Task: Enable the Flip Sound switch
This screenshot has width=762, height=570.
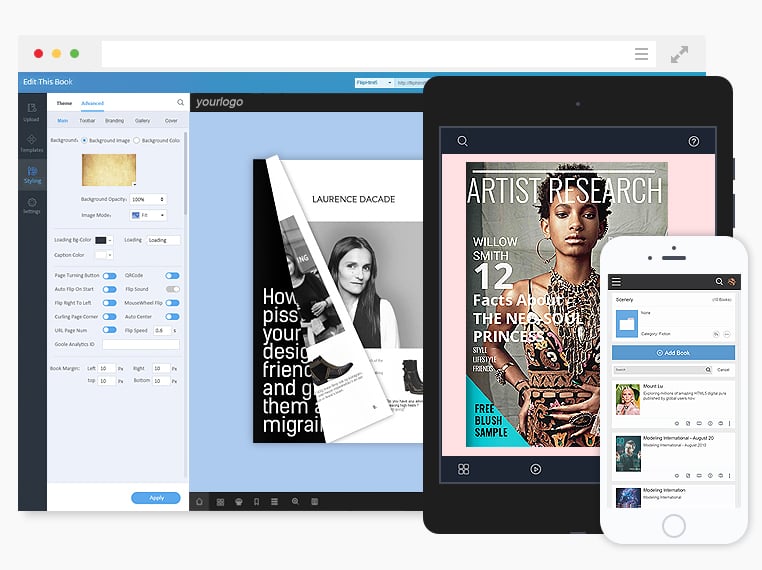Action: [x=172, y=289]
